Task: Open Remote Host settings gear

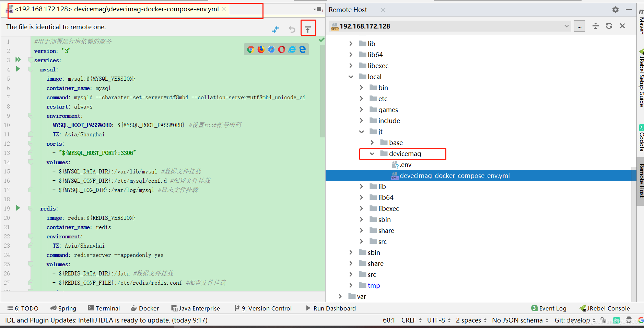Action: point(616,10)
